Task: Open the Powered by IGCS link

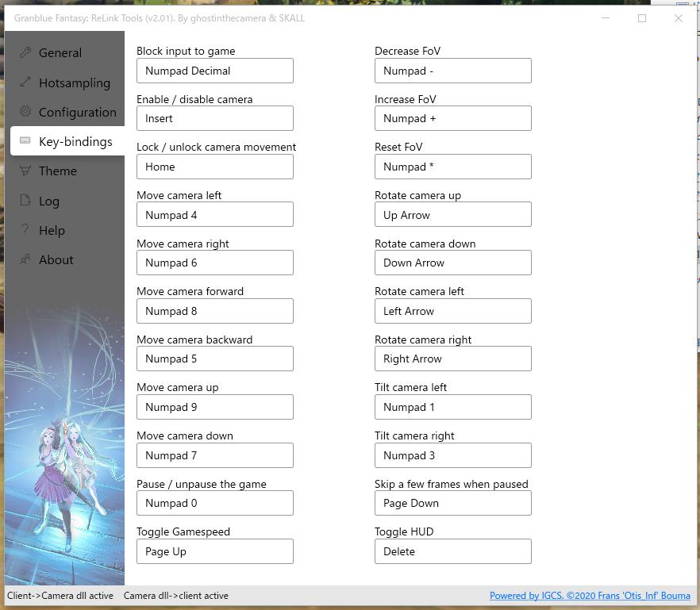Action: [x=590, y=595]
